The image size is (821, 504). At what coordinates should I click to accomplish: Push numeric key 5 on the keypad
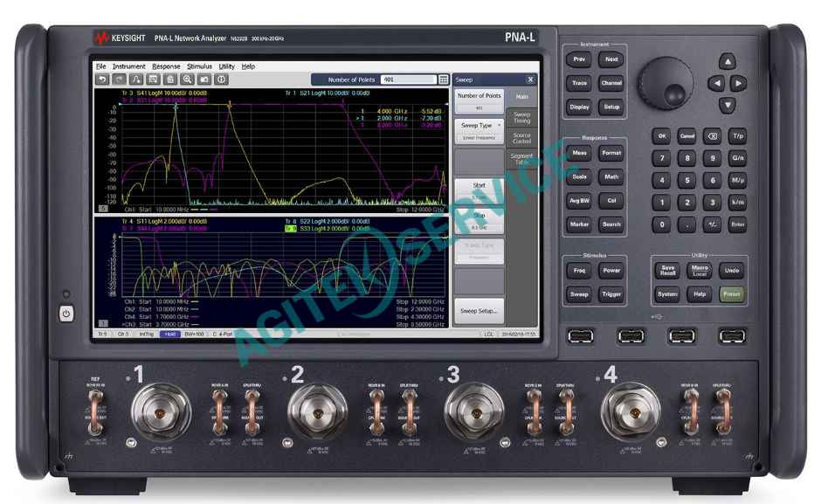tap(687, 180)
